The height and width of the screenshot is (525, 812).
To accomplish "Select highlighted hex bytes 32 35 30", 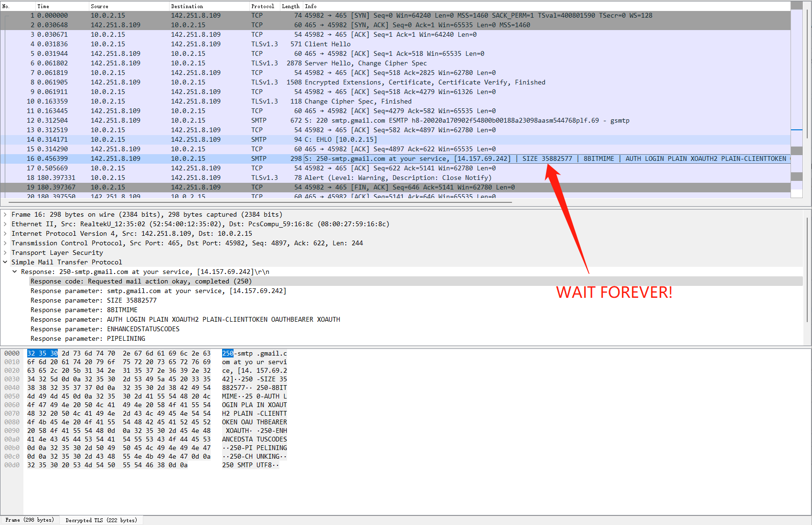I will click(x=43, y=354).
